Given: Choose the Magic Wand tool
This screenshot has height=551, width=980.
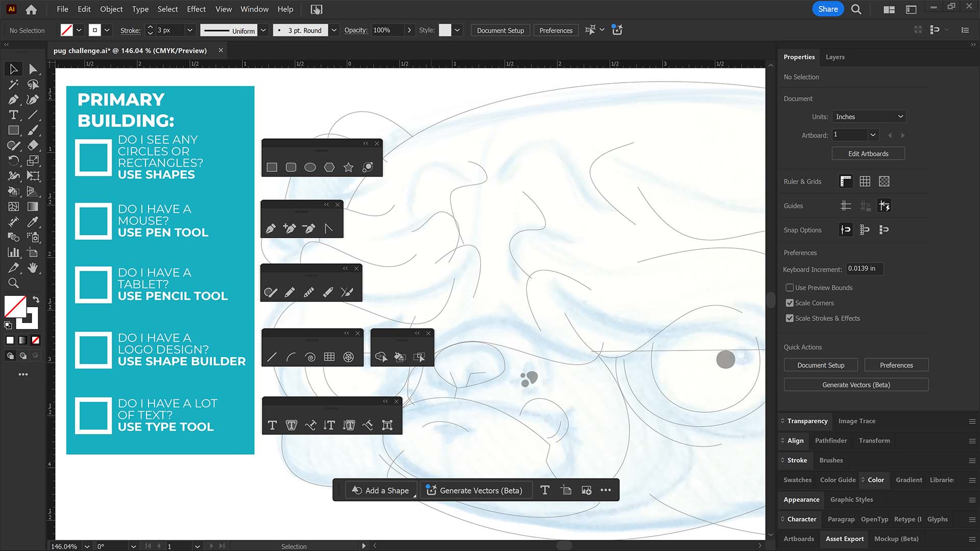Looking at the screenshot, I should tap(14, 84).
